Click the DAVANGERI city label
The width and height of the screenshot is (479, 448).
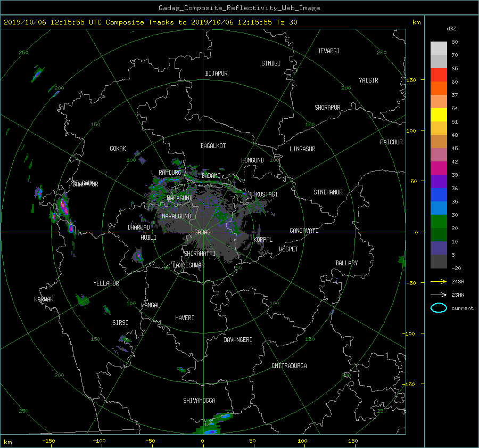coord(238,340)
